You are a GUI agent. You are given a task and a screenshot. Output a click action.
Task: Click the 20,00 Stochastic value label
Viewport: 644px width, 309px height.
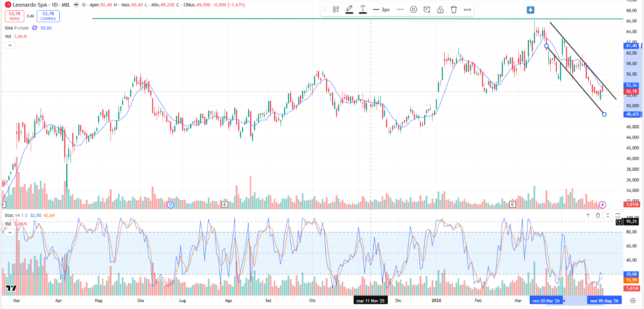[631, 274]
